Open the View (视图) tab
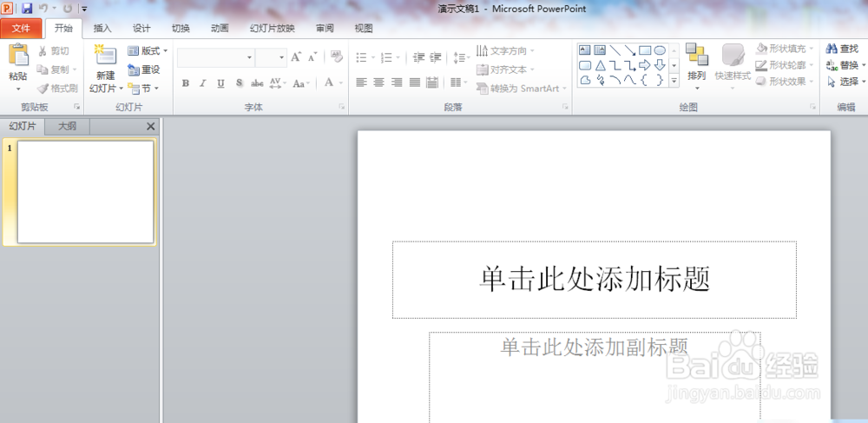This screenshot has width=868, height=423. point(364,29)
